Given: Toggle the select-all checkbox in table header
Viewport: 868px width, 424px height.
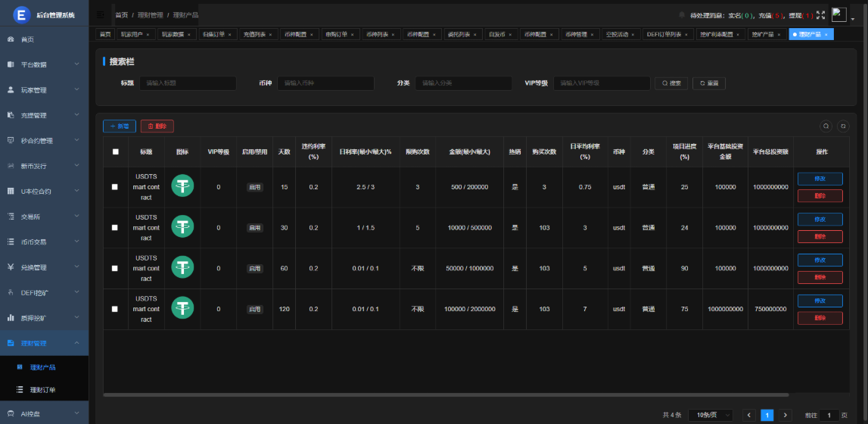Looking at the screenshot, I should (115, 151).
